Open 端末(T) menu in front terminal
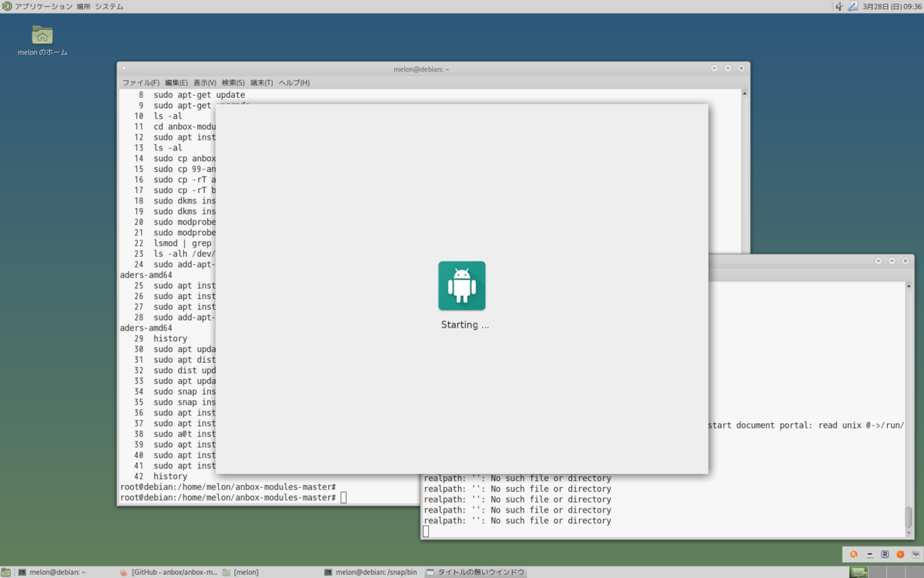The height and width of the screenshot is (578, 924). [x=262, y=82]
